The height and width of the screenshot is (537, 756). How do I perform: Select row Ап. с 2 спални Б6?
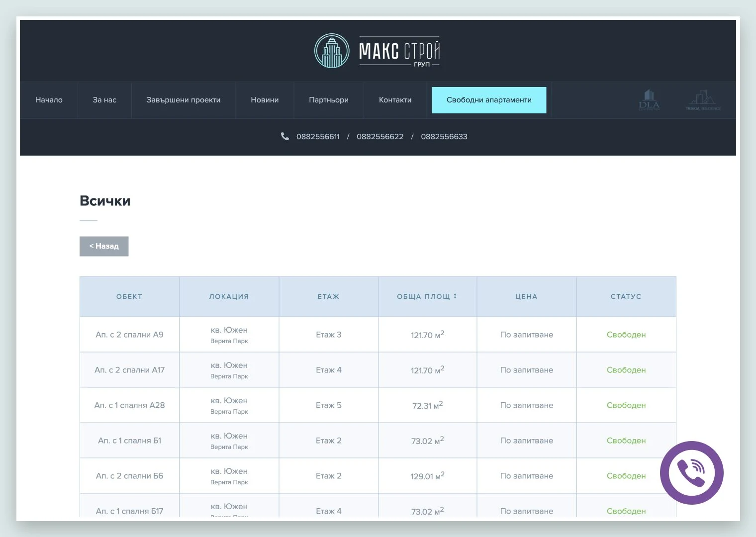click(378, 476)
